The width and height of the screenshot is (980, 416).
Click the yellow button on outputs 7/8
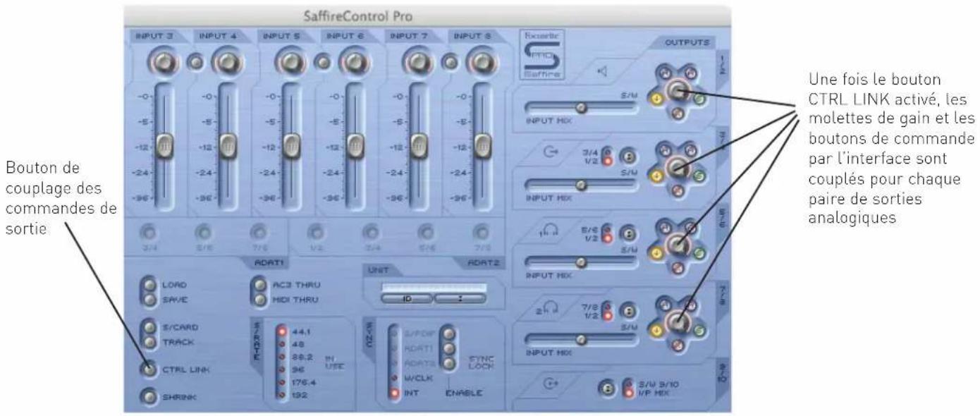point(655,331)
